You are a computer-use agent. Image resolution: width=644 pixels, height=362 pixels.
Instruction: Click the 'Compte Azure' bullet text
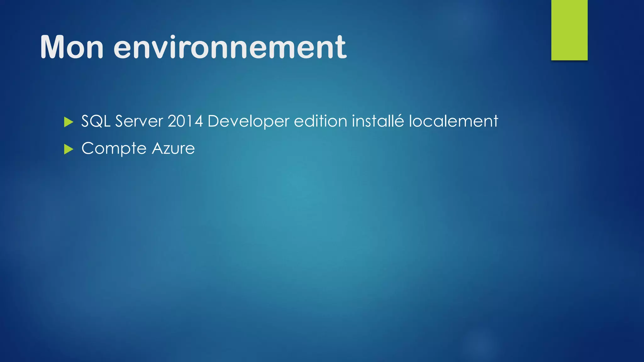point(138,148)
